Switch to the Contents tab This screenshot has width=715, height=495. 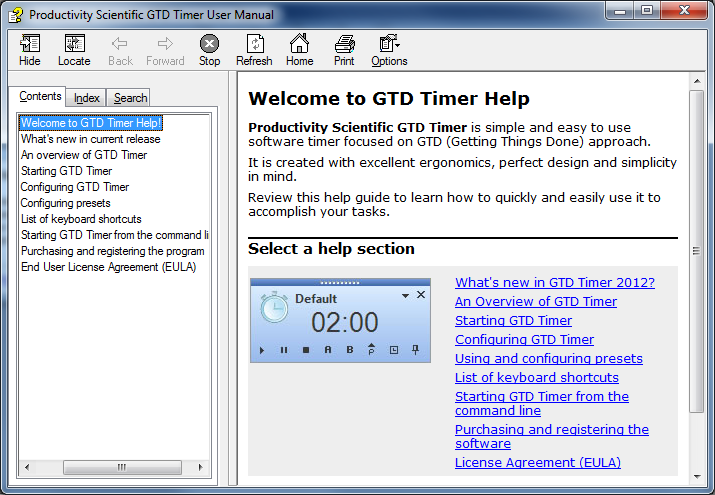tap(40, 96)
